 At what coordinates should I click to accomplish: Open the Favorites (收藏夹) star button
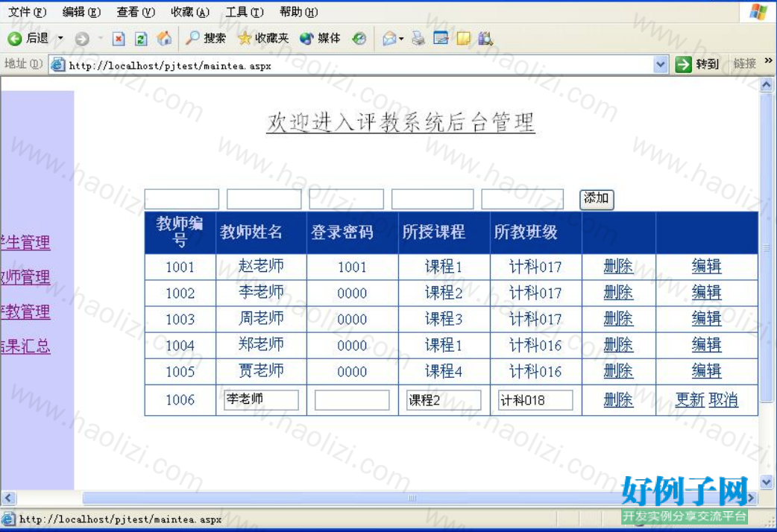coord(263,38)
